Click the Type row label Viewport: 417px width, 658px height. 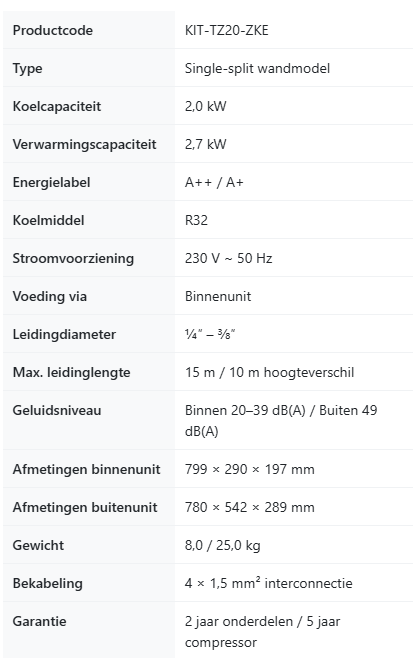pyautogui.click(x=27, y=68)
